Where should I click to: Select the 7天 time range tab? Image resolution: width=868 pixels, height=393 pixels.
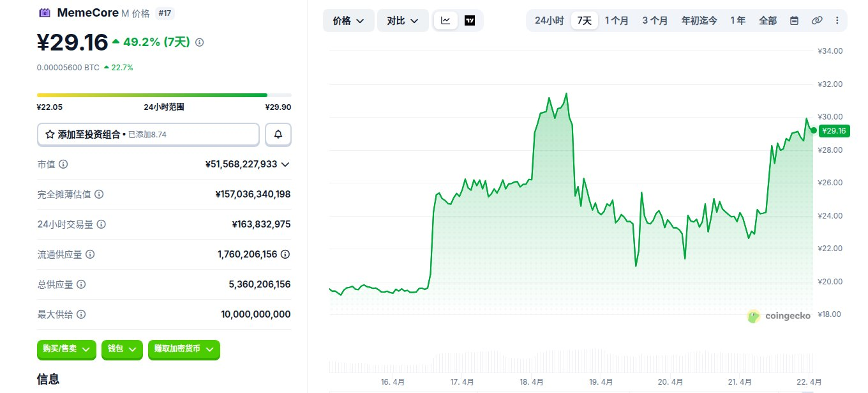[585, 20]
